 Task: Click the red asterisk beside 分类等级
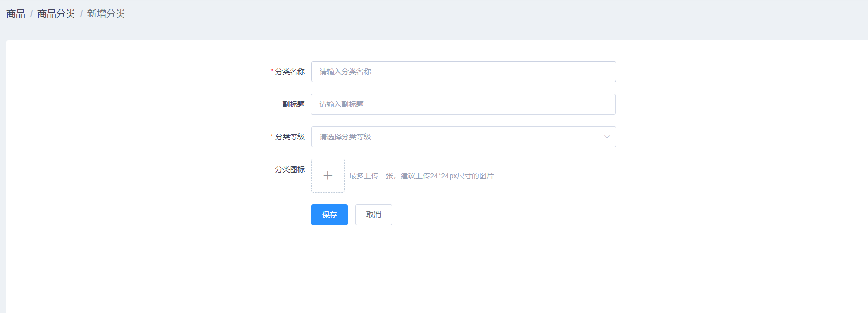click(x=272, y=137)
